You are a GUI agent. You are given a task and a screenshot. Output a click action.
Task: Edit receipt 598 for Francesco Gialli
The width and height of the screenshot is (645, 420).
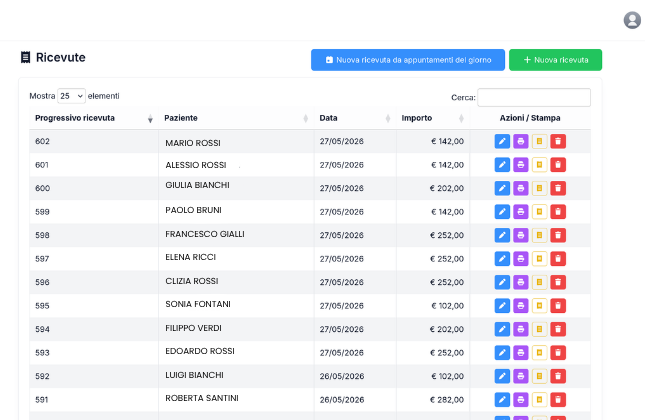pos(502,235)
